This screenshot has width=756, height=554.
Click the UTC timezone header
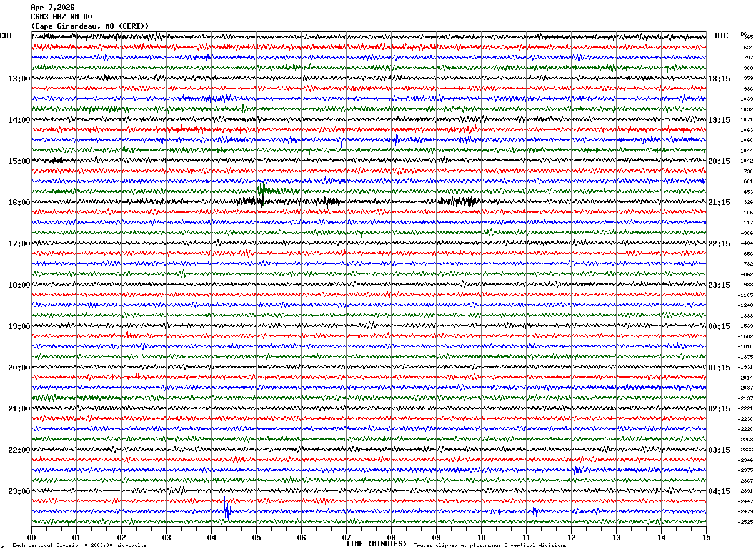[x=722, y=36]
